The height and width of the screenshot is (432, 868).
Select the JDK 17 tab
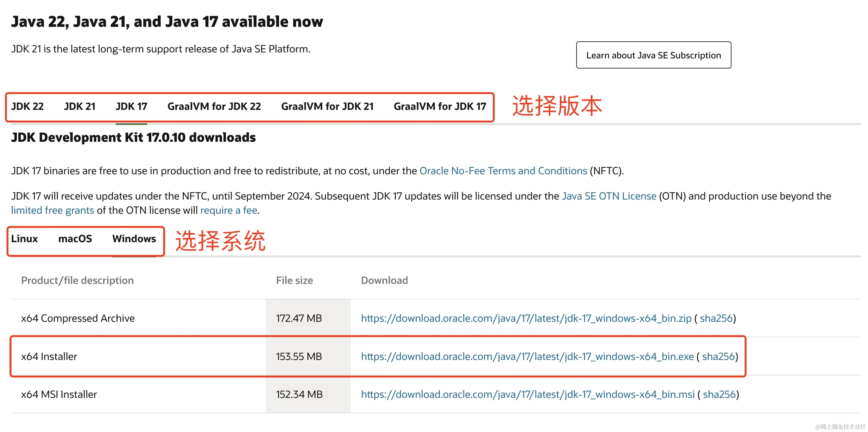(131, 106)
